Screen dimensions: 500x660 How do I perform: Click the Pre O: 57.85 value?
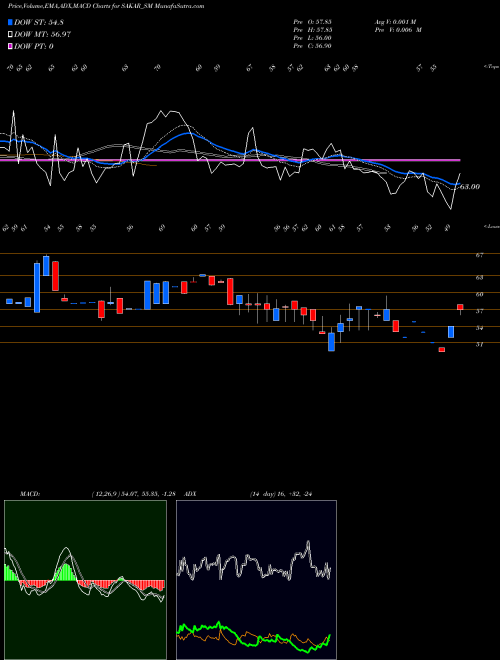click(313, 21)
